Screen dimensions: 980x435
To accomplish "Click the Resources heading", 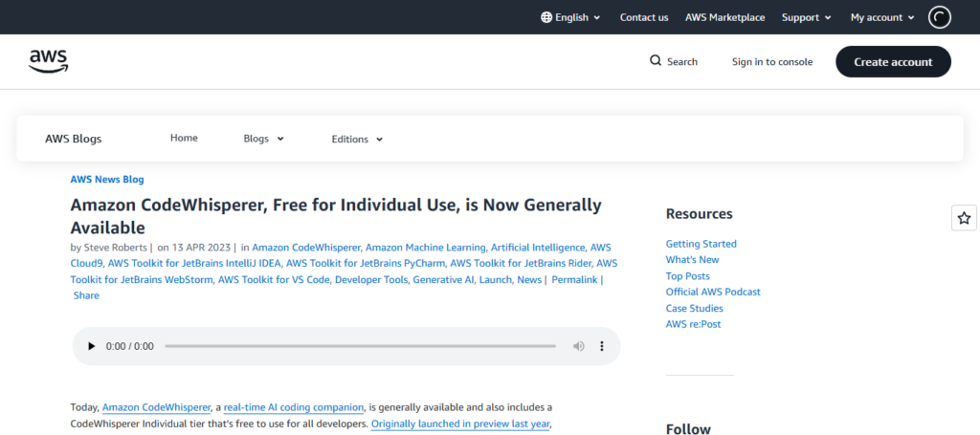I will pyautogui.click(x=699, y=214).
